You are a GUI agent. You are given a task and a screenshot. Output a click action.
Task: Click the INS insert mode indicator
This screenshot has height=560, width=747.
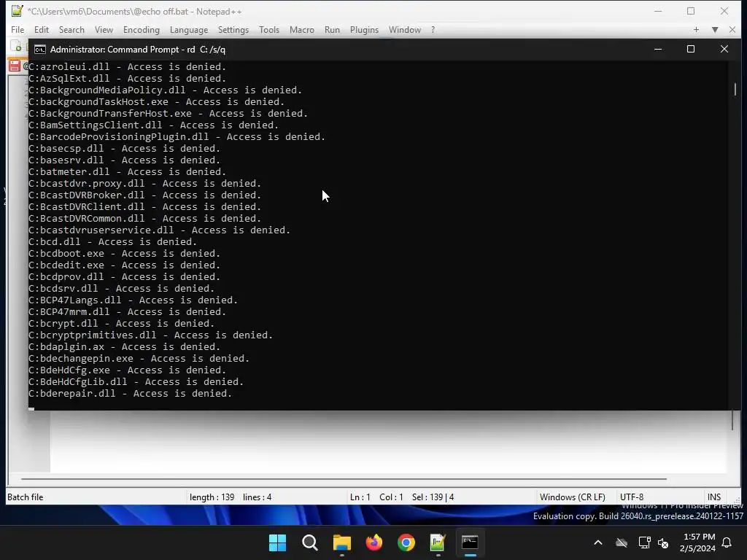[x=713, y=497]
